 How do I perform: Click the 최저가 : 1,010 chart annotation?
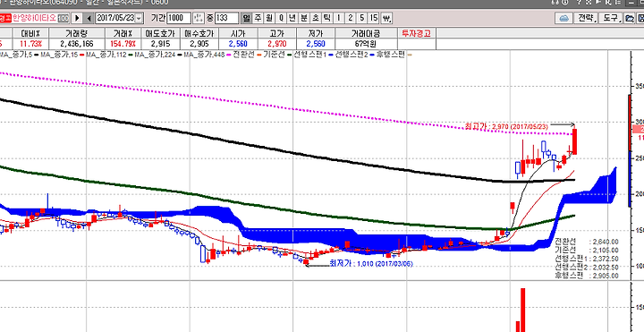pos(371,264)
